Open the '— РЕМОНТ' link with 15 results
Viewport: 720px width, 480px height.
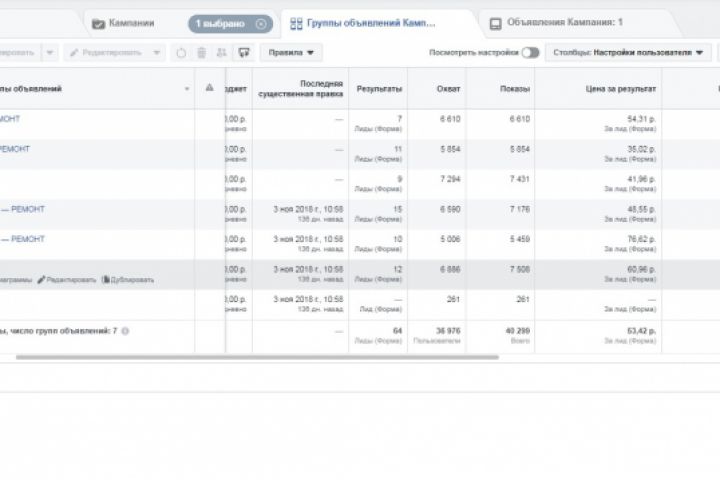point(23,209)
